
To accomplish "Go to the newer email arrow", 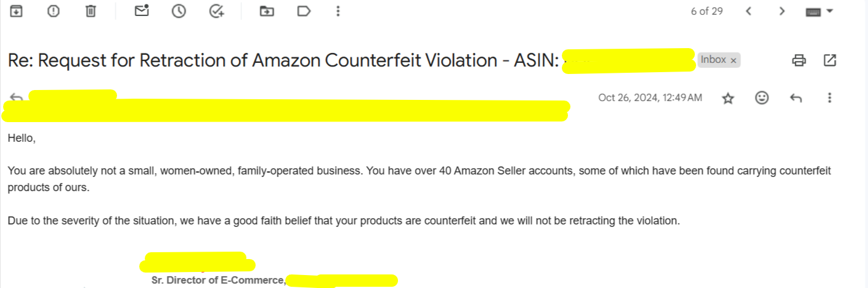I will (x=748, y=11).
